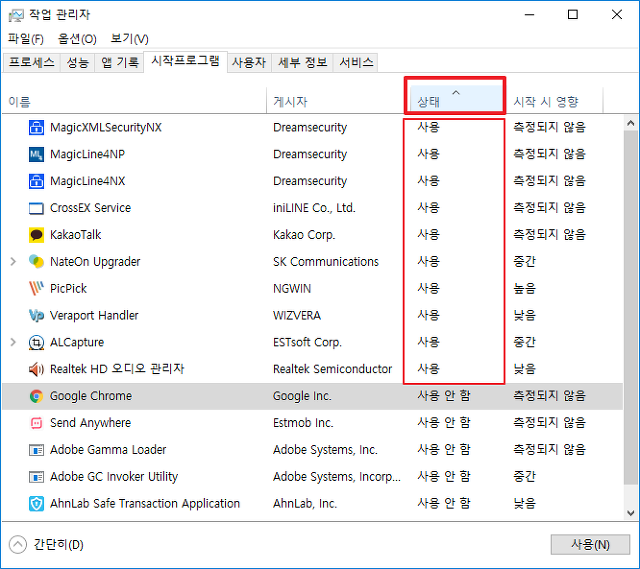This screenshot has width=640, height=569.
Task: Click publisher 'iniLINE Co., Ltd.'
Action: [x=314, y=208]
